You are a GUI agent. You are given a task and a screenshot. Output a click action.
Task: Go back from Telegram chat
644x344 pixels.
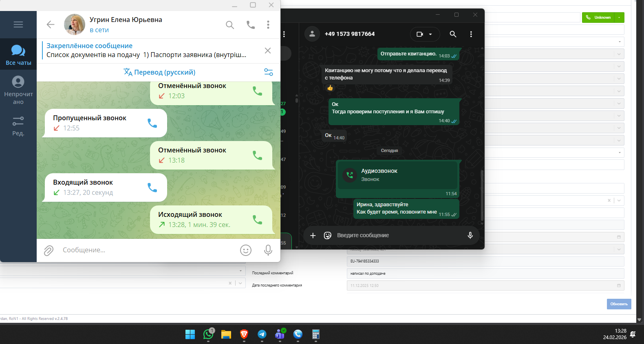pyautogui.click(x=51, y=24)
